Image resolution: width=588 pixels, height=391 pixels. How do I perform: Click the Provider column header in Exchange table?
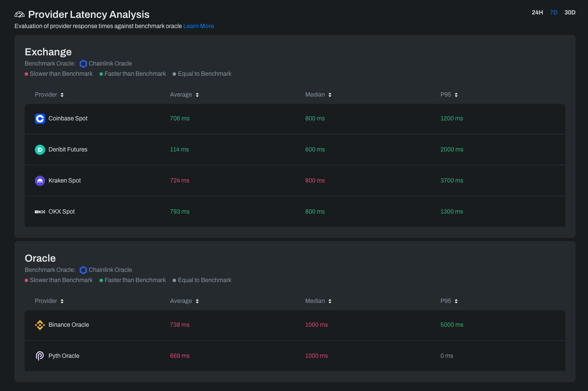pyautogui.click(x=46, y=94)
